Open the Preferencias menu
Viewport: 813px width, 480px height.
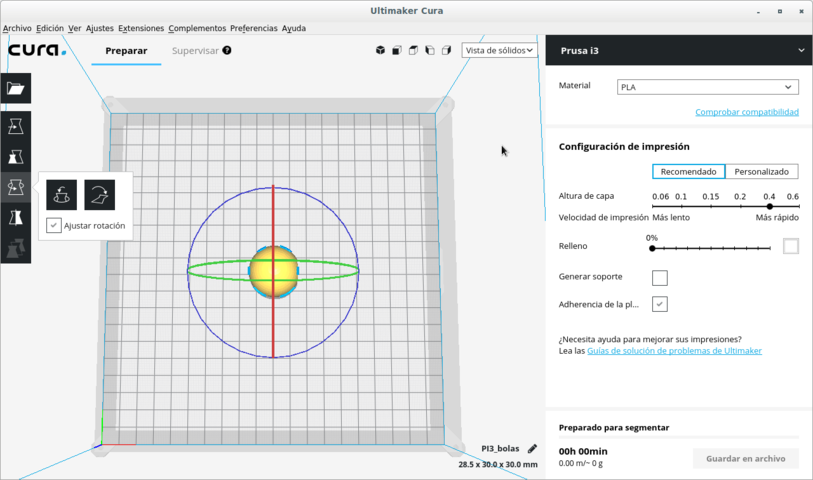coord(254,28)
